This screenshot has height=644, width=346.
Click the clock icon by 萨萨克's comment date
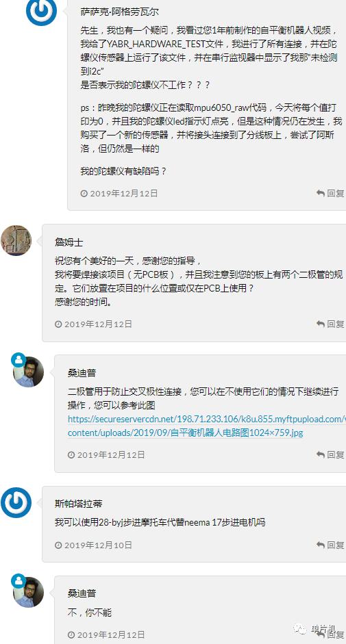click(x=84, y=194)
